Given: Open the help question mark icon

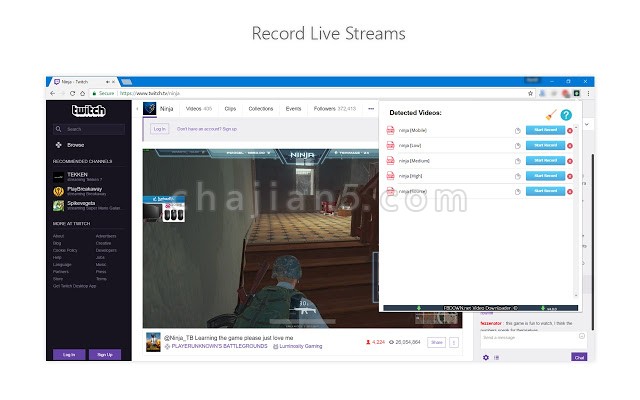Looking at the screenshot, I should [566, 115].
